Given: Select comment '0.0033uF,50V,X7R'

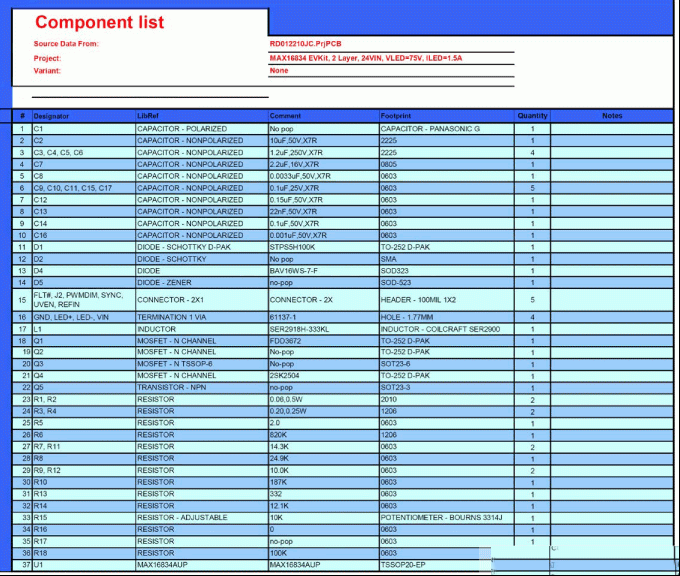Looking at the screenshot, I should pyautogui.click(x=324, y=176).
